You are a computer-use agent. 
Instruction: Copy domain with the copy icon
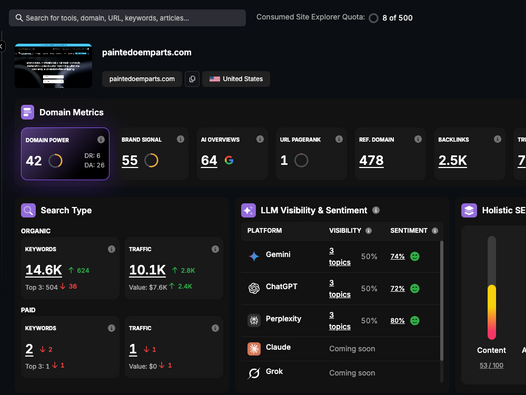pos(192,79)
